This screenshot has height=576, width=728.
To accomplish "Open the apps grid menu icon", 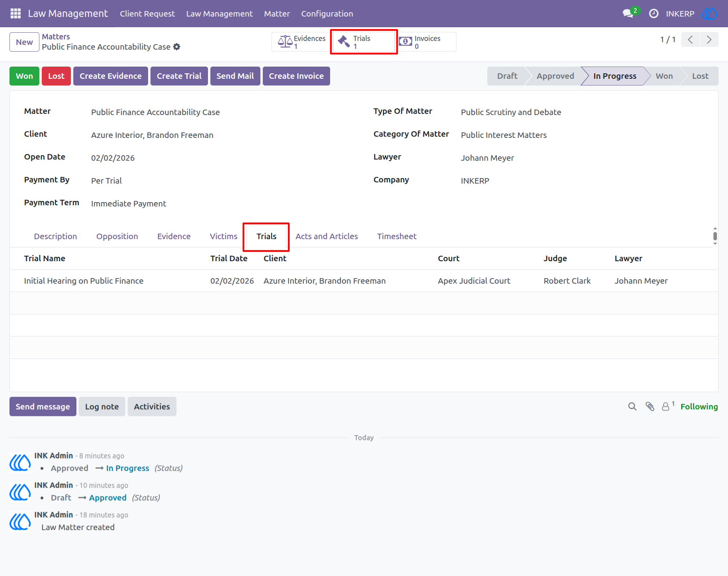I will point(15,13).
